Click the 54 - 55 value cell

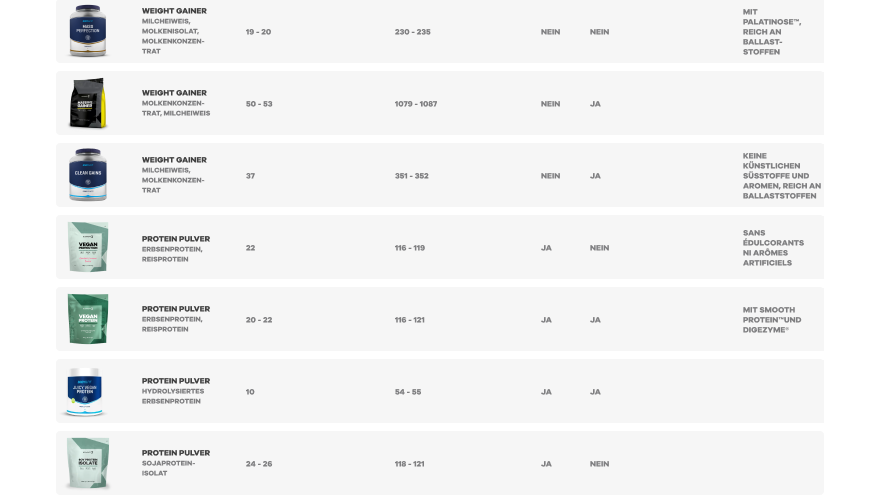(x=408, y=392)
